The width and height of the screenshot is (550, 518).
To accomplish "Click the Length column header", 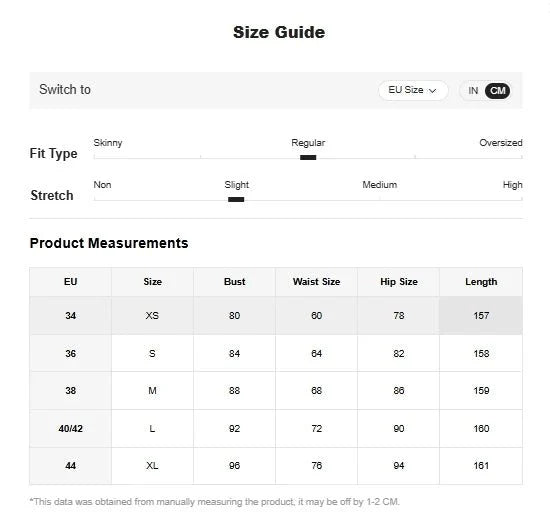I will pos(481,282).
